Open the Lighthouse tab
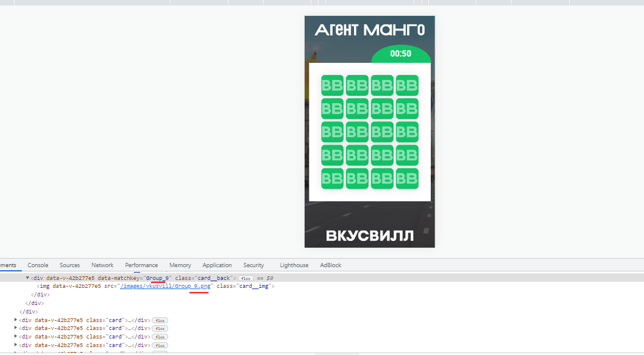 tap(294, 265)
